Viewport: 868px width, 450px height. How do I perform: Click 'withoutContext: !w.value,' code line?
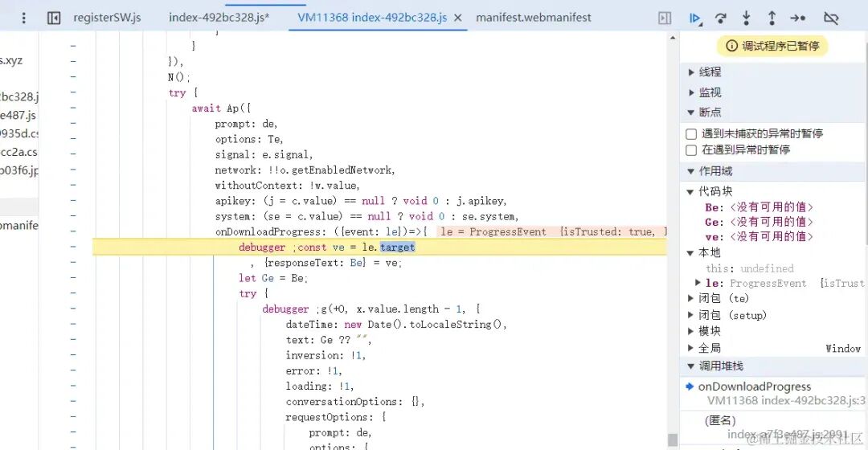(287, 186)
